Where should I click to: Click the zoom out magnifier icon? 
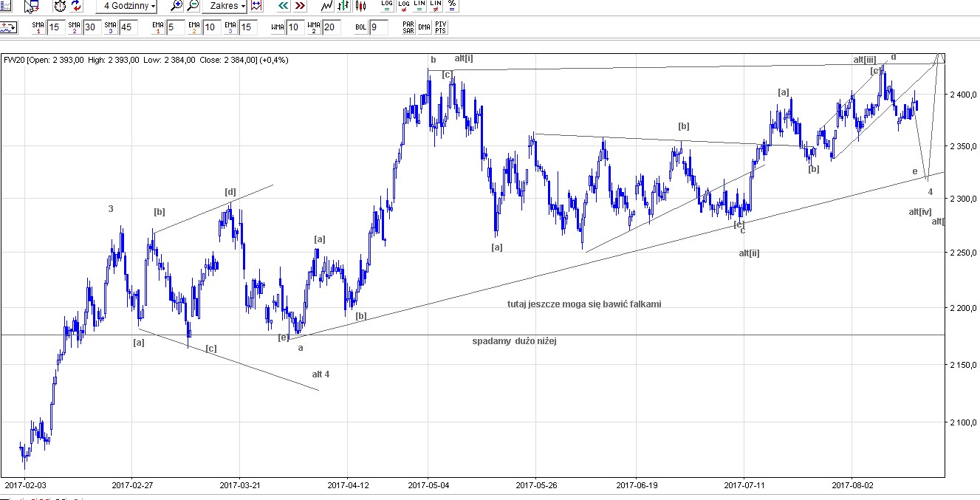click(192, 6)
